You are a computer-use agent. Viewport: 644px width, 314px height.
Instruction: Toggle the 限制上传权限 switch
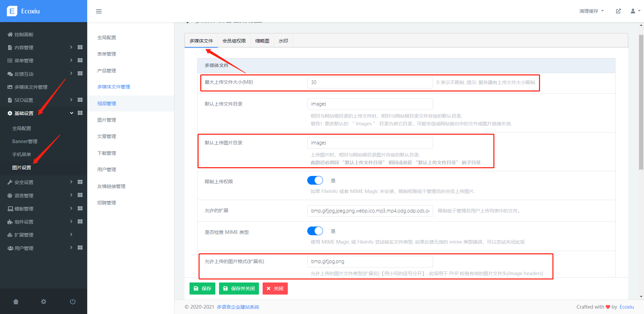(x=315, y=181)
